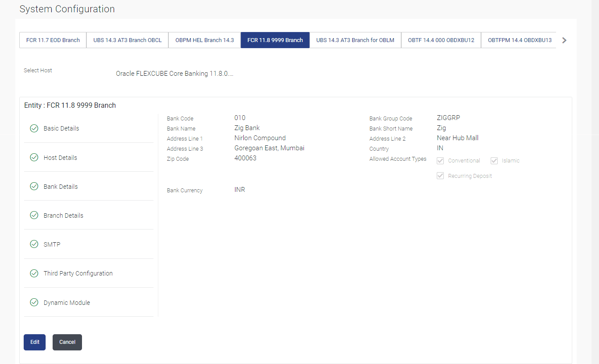The image size is (599, 364).
Task: Open the OBTFPM 14.4 OBDXBU13 tab
Action: (x=520, y=40)
